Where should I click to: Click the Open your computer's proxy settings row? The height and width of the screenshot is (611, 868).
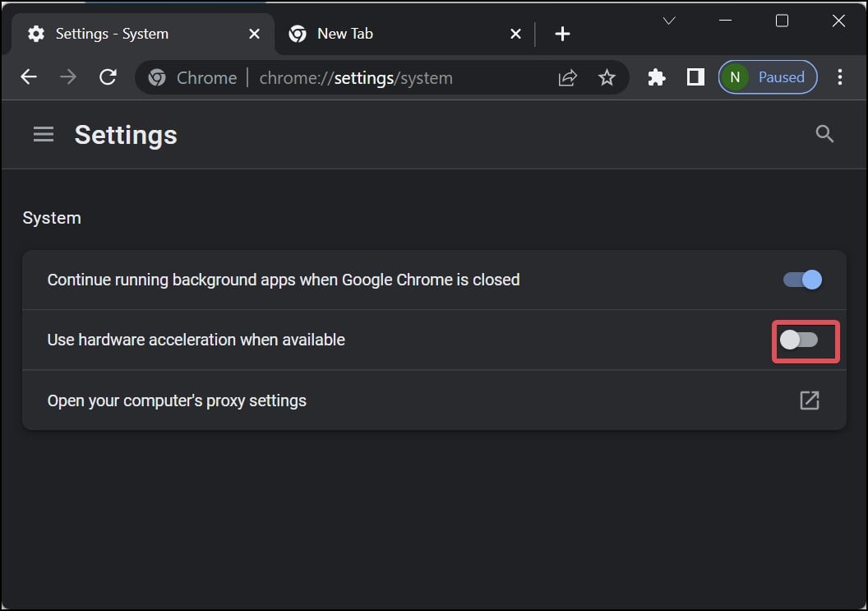pos(434,400)
